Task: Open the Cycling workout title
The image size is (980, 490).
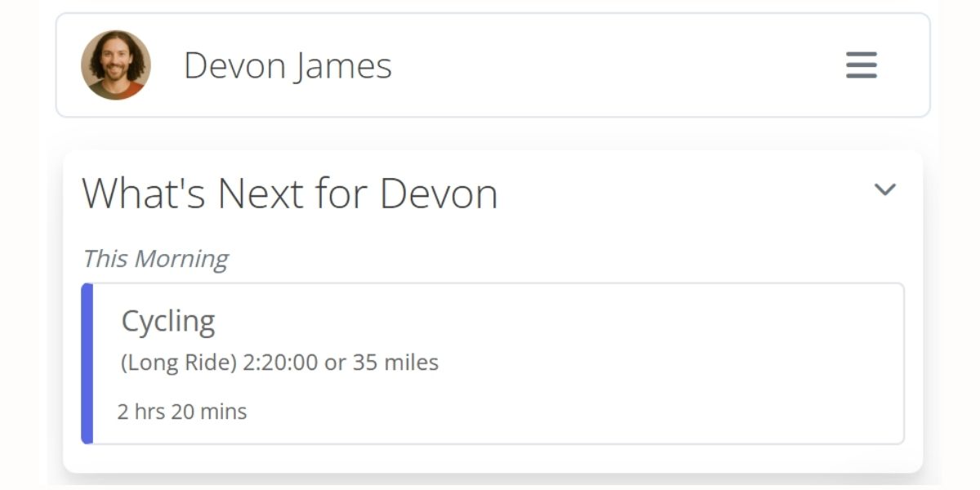Action: click(168, 321)
